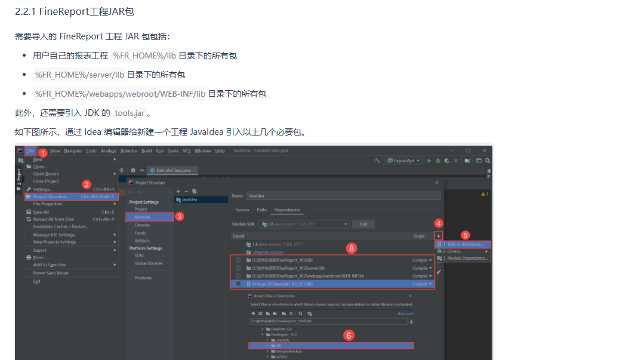Select the Dependencies tab

click(287, 210)
